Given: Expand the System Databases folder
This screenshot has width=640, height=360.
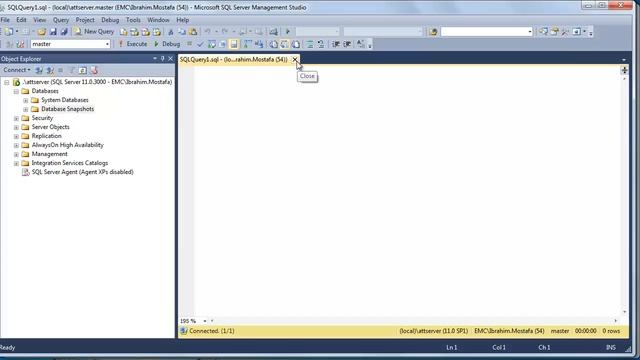Looking at the screenshot, I should [x=26, y=100].
